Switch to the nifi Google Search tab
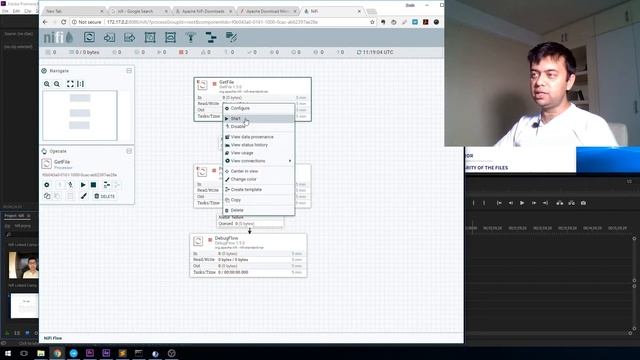The image size is (640, 360). [x=139, y=11]
